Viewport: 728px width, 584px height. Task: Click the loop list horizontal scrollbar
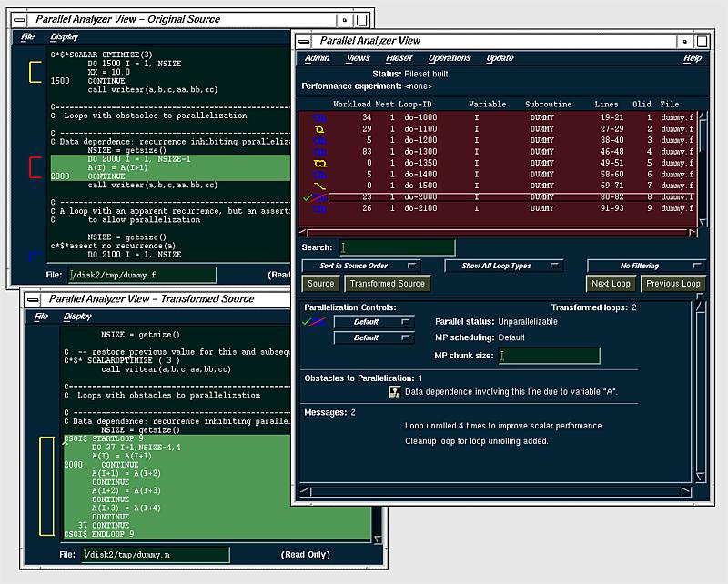coord(498,232)
